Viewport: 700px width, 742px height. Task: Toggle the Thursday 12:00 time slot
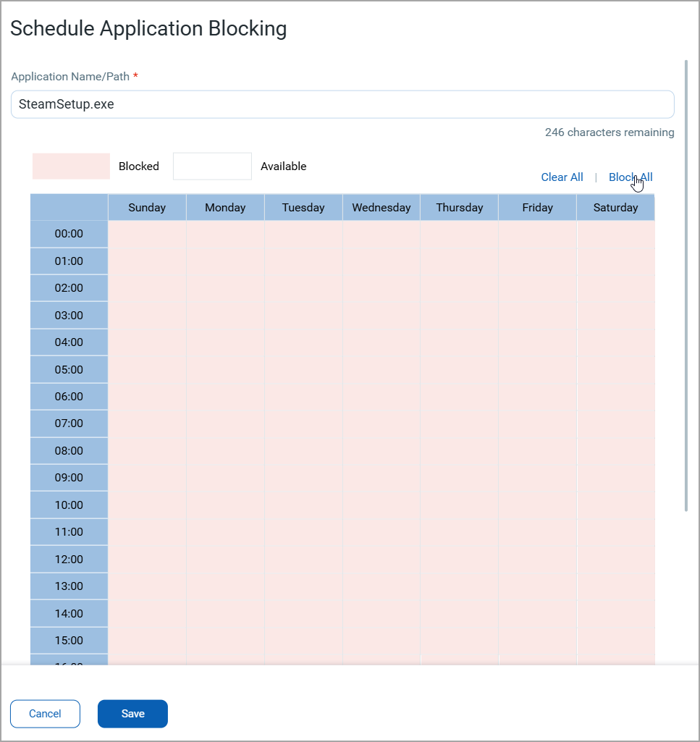pyautogui.click(x=460, y=559)
